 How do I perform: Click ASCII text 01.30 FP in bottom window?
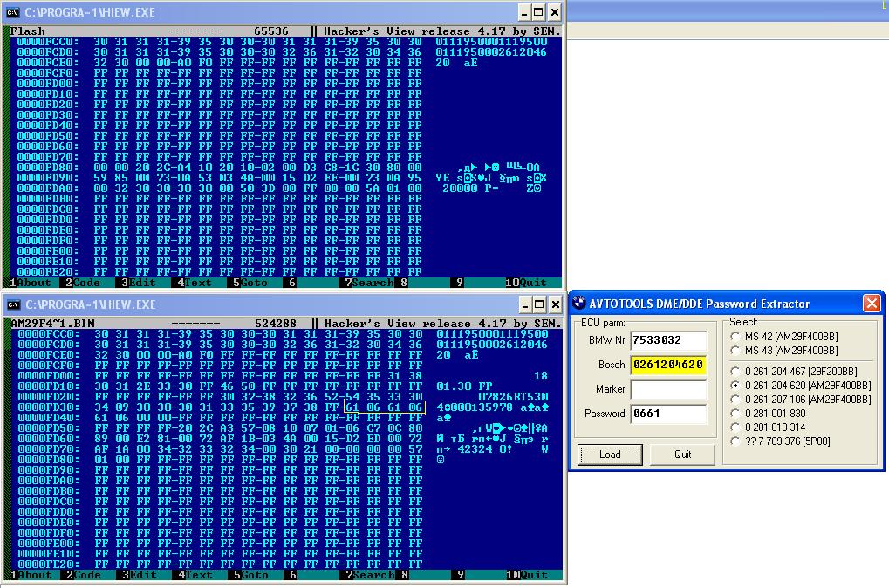464,386
